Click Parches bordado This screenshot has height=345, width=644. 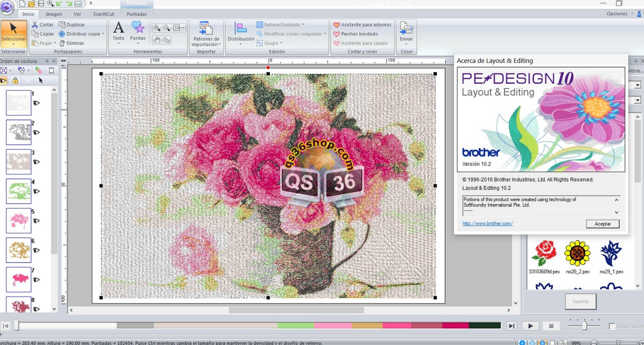click(x=355, y=34)
